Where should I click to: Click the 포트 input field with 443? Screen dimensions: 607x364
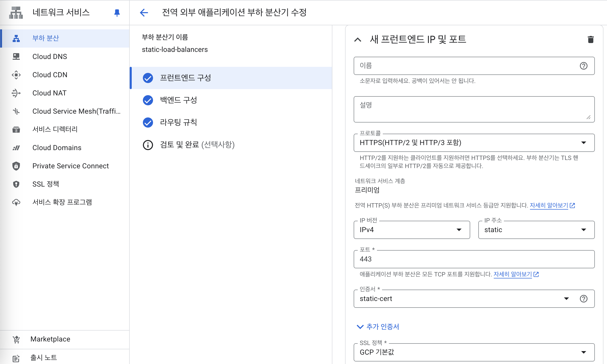[474, 259]
